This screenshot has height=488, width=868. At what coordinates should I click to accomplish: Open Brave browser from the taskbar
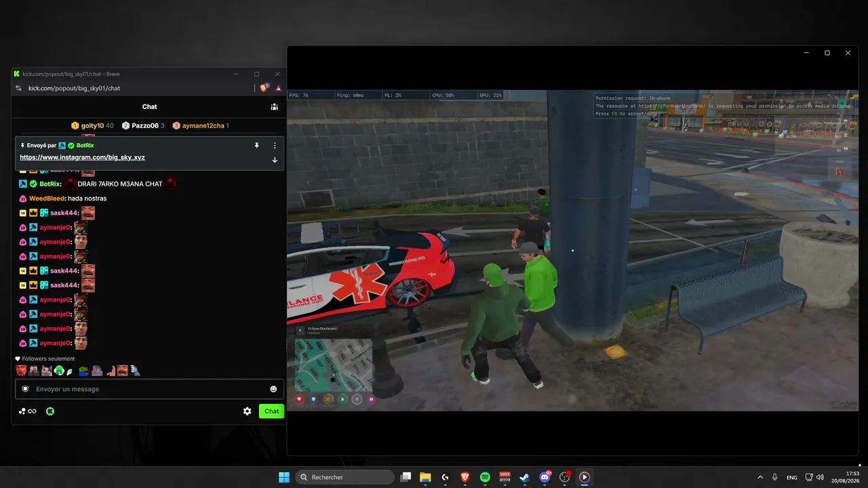pyautogui.click(x=465, y=477)
